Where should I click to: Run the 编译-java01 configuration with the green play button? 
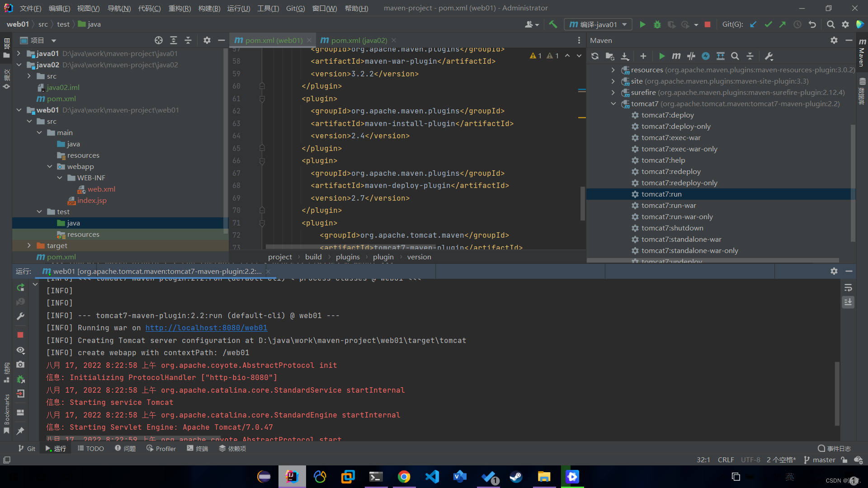point(642,24)
